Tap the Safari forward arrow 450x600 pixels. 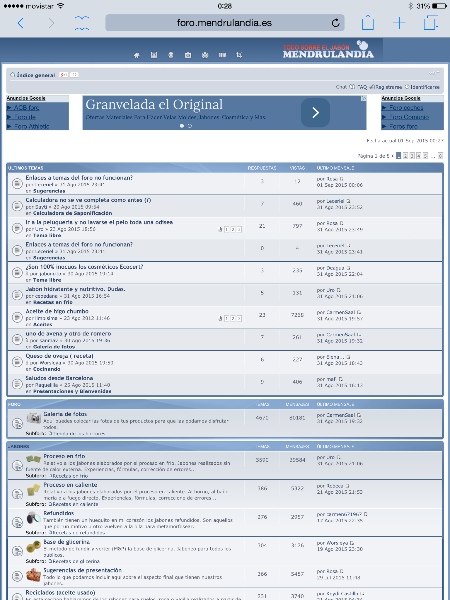[x=51, y=23]
